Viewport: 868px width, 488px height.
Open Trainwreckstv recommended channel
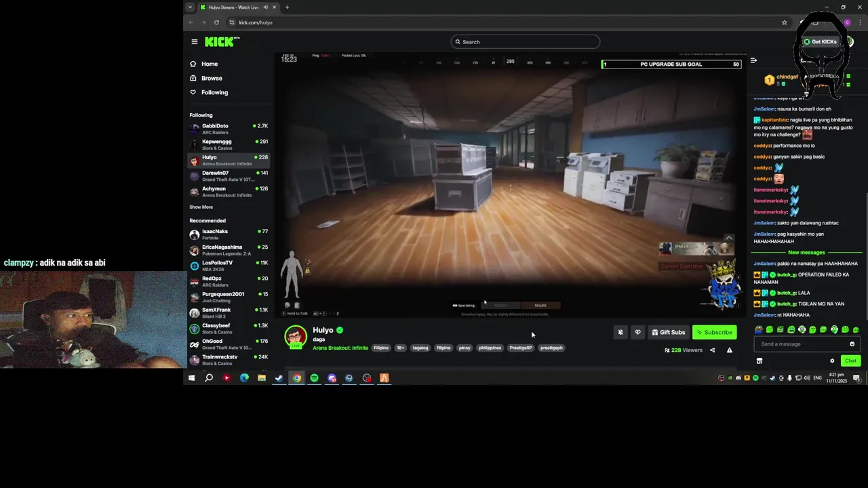click(229, 360)
